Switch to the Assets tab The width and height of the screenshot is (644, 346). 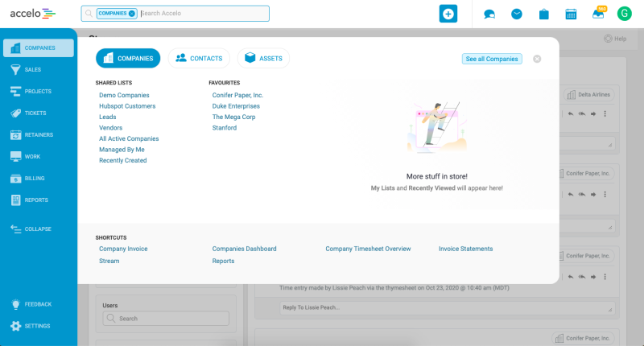tap(263, 58)
